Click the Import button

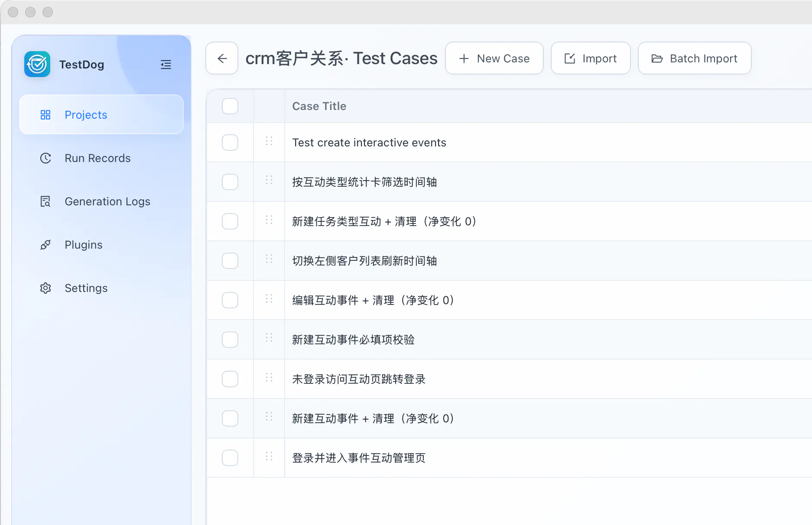click(x=591, y=58)
